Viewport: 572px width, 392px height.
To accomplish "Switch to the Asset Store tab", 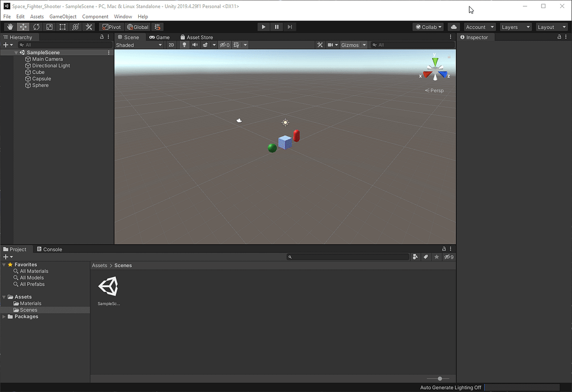I will (196, 37).
